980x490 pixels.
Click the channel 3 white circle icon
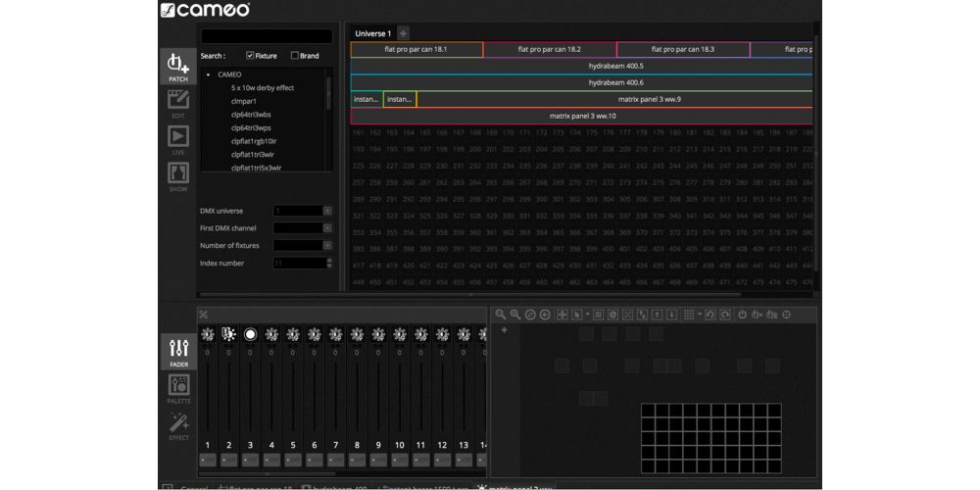click(x=251, y=335)
